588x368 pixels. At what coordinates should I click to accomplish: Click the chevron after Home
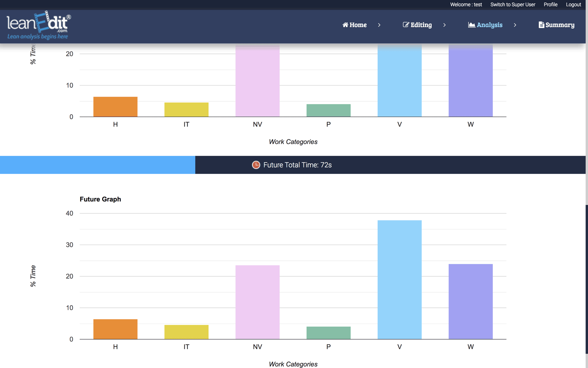[x=379, y=25]
